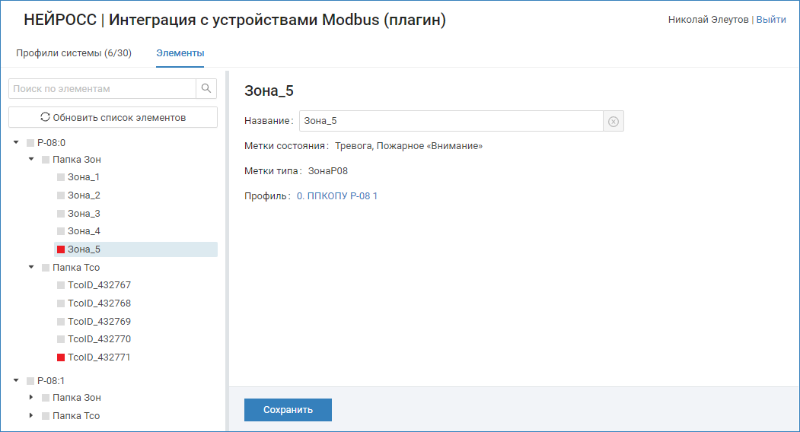This screenshot has height=432, width=800.
Task: Click the user name Николай Элеутов
Action: (708, 20)
